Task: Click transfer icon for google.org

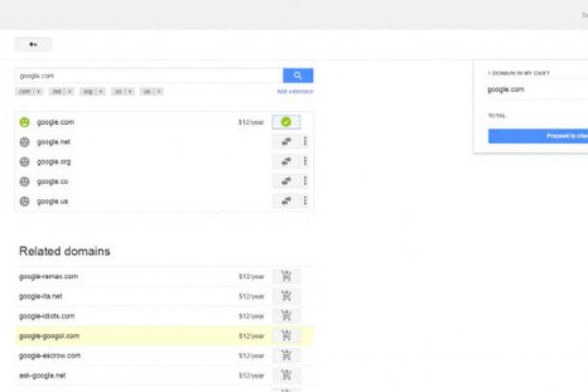Action: [286, 161]
